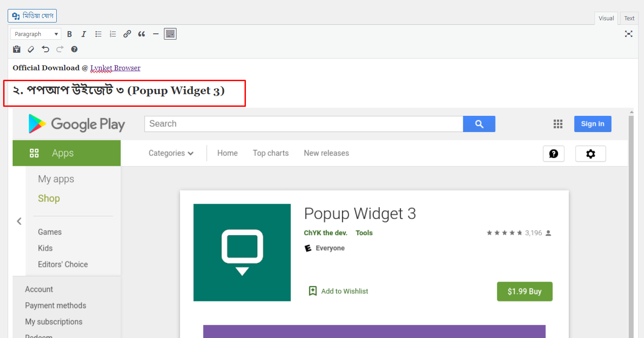Open the Paragraph format dropdown
The width and height of the screenshot is (644, 338).
(x=36, y=34)
